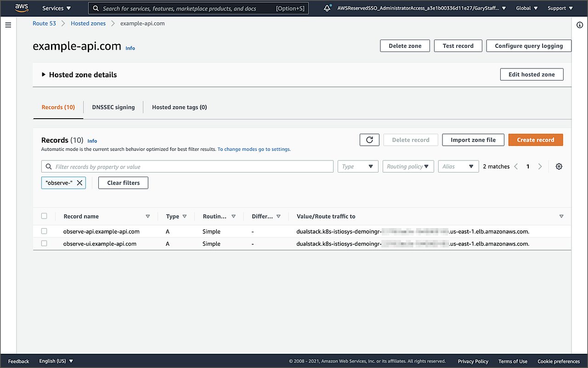Click observe-ui.example-api.com record name
The image size is (588, 368).
100,244
